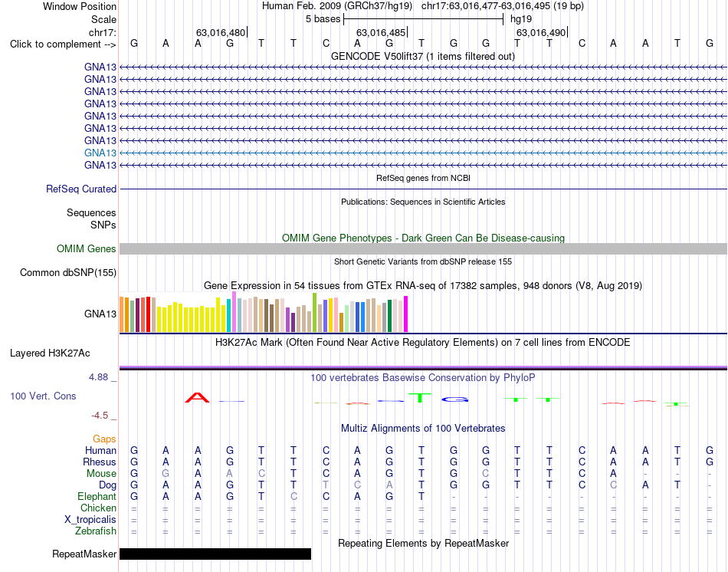Click the last G base in complement row
This screenshot has height=572, width=728.
pyautogui.click(x=710, y=43)
